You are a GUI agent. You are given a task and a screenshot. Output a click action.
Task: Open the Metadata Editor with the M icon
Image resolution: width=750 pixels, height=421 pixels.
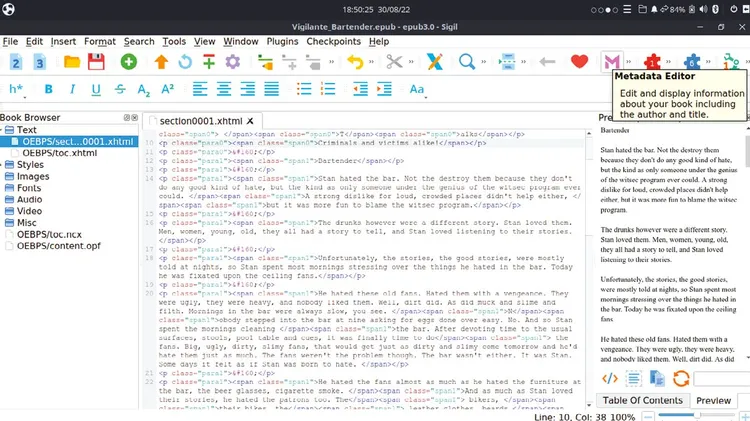[x=612, y=62]
